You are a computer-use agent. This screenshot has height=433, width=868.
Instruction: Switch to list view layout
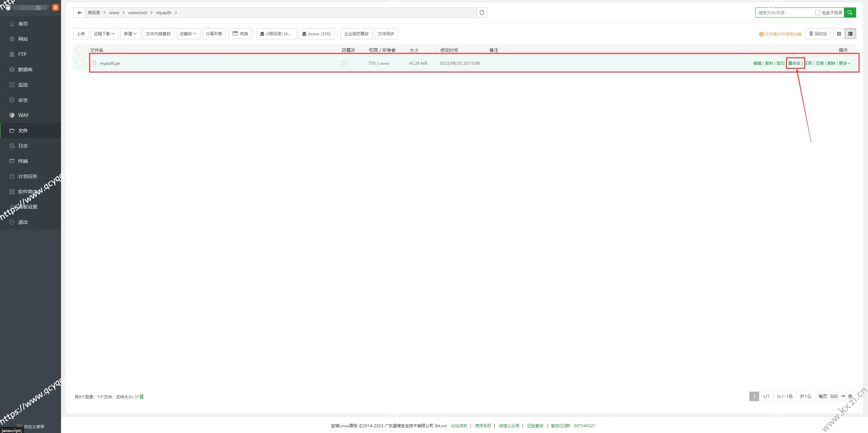850,34
